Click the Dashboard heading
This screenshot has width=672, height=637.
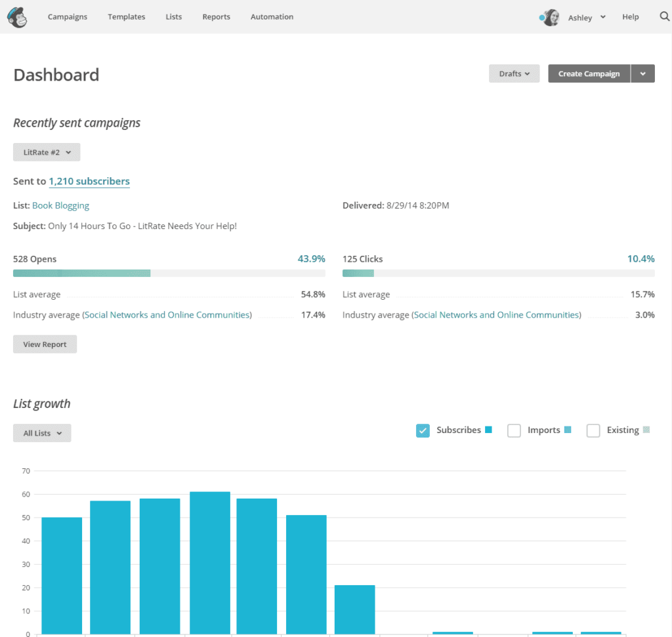(x=56, y=75)
